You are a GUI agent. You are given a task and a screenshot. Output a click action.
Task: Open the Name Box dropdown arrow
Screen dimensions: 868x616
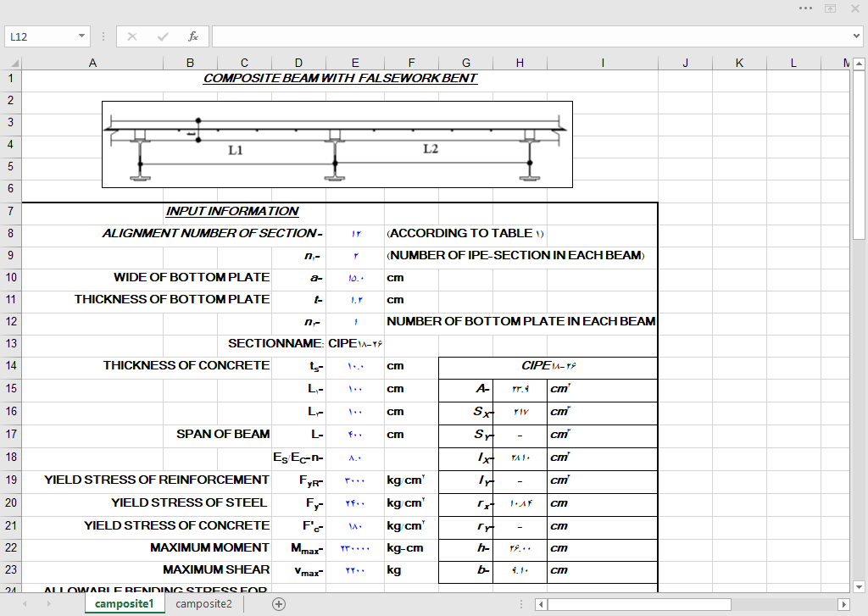click(81, 36)
